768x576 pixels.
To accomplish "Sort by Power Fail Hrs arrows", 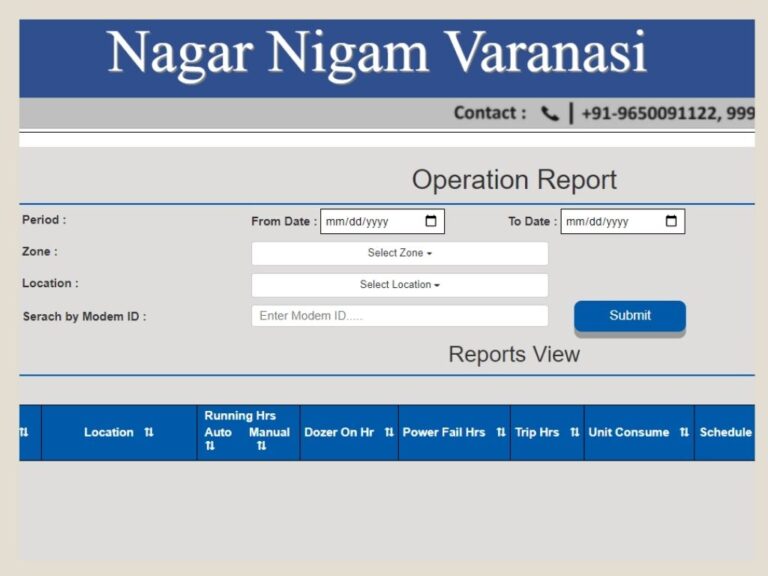I will point(501,432).
